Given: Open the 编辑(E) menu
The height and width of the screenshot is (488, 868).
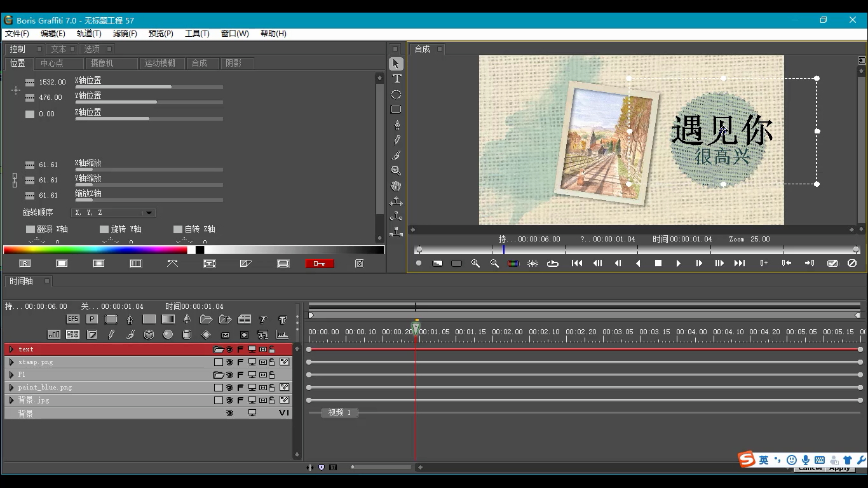Looking at the screenshot, I should tap(53, 34).
